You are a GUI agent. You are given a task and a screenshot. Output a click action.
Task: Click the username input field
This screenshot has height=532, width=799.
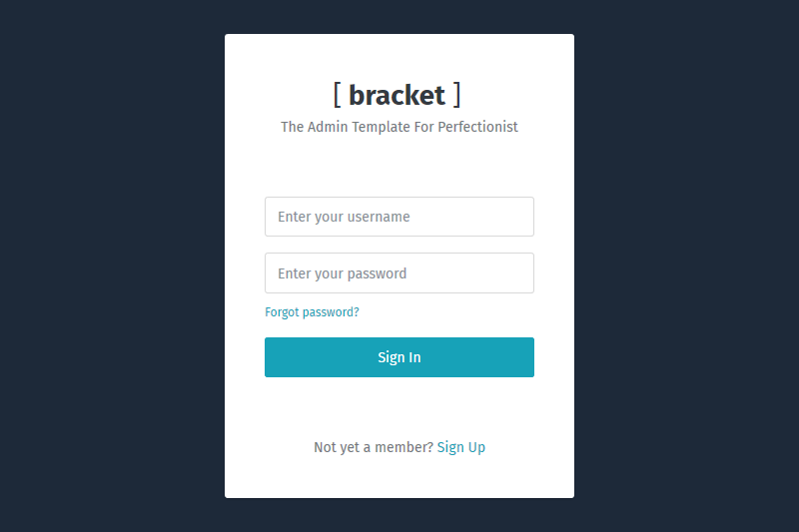(399, 217)
